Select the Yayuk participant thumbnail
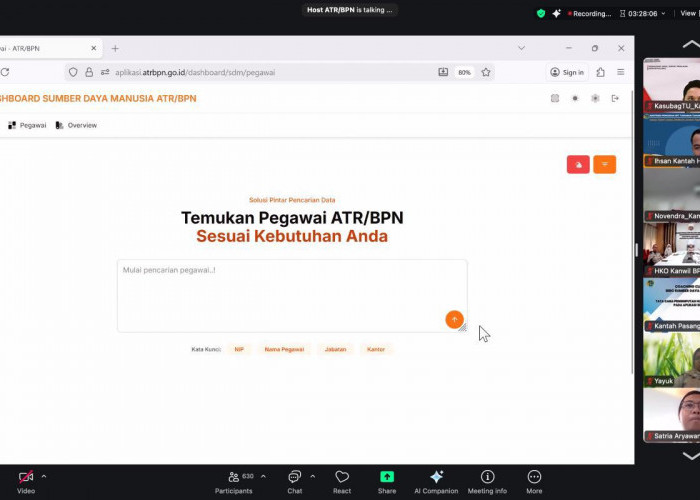 tap(672, 360)
